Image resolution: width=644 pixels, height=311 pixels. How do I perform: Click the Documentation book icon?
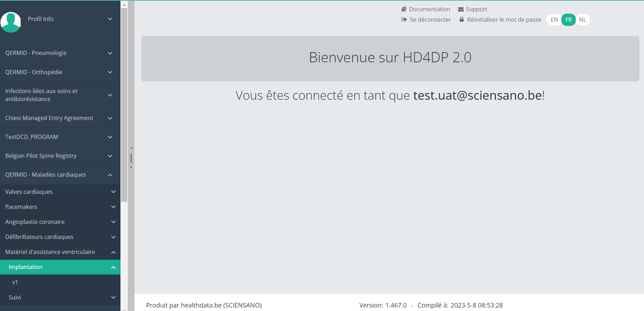click(404, 9)
